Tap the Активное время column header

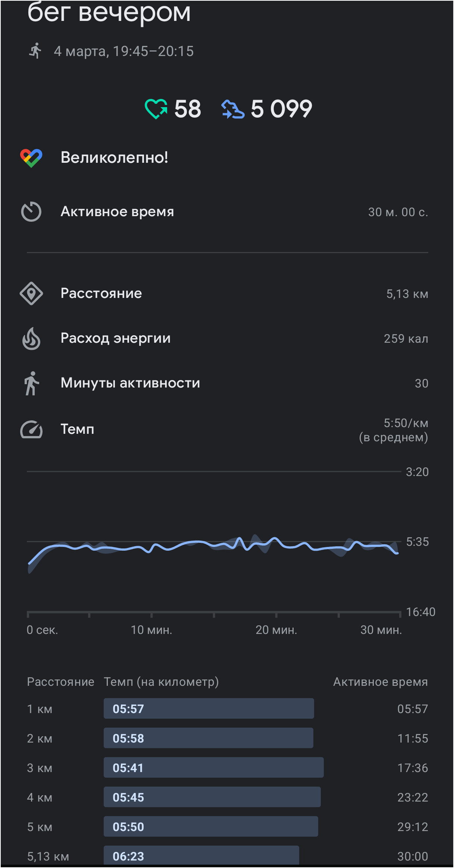tap(381, 682)
